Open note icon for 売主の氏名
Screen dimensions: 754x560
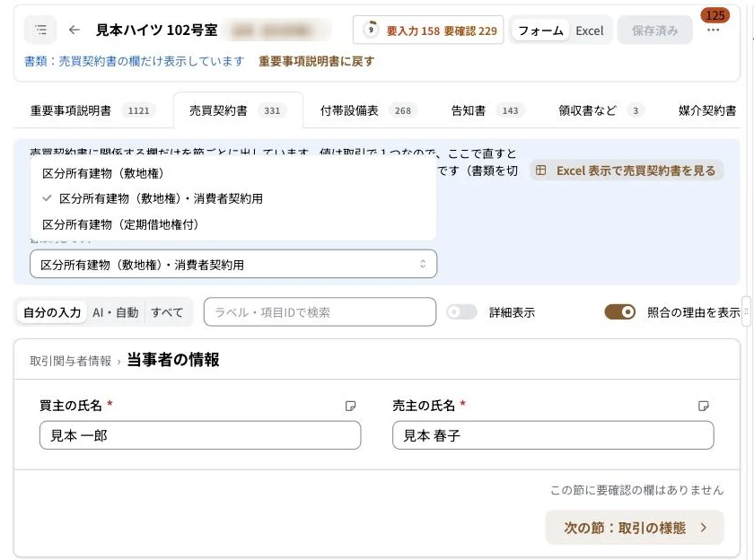(x=703, y=407)
